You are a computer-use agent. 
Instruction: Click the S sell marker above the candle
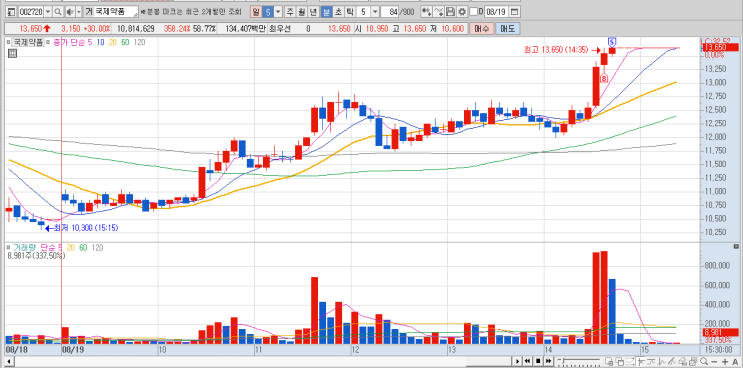click(612, 42)
